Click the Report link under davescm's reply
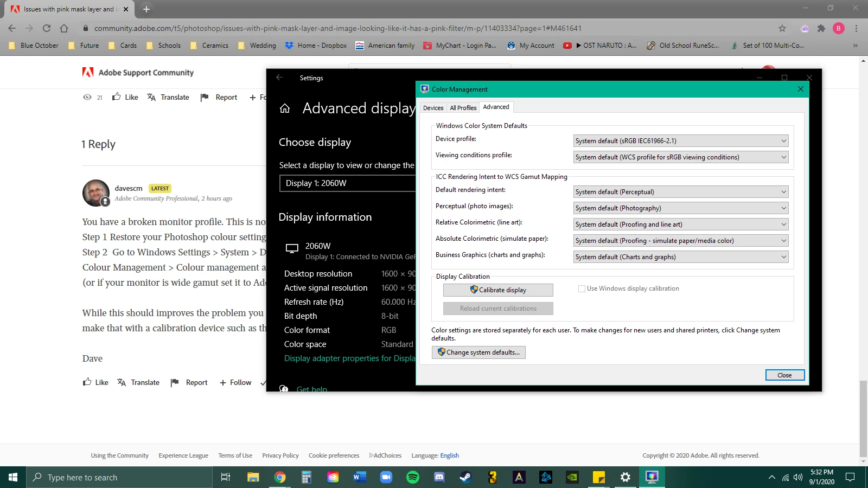Image resolution: width=868 pixels, height=488 pixels. [189, 382]
